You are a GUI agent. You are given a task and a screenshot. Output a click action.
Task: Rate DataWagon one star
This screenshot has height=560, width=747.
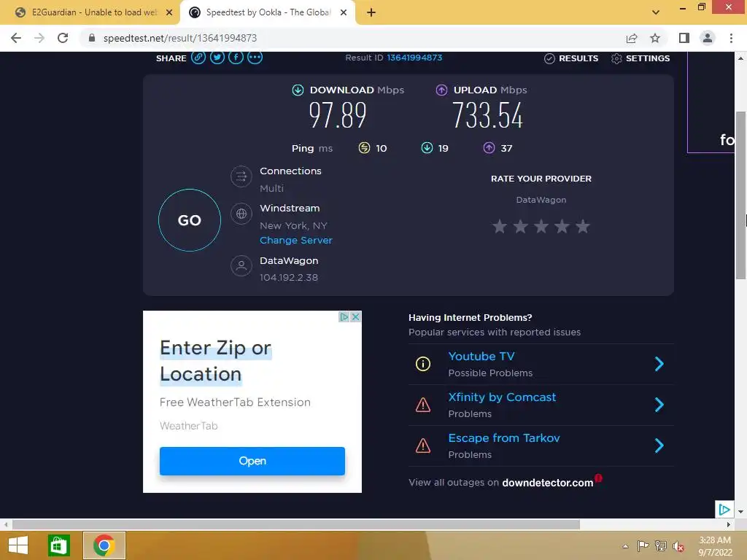click(x=499, y=226)
